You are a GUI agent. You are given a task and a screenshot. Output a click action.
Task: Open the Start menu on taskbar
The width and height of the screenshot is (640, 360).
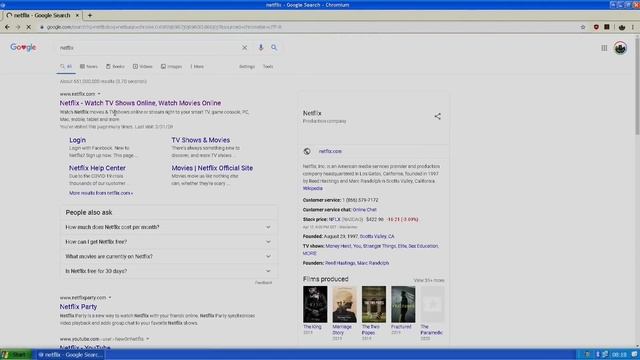click(x=16, y=355)
